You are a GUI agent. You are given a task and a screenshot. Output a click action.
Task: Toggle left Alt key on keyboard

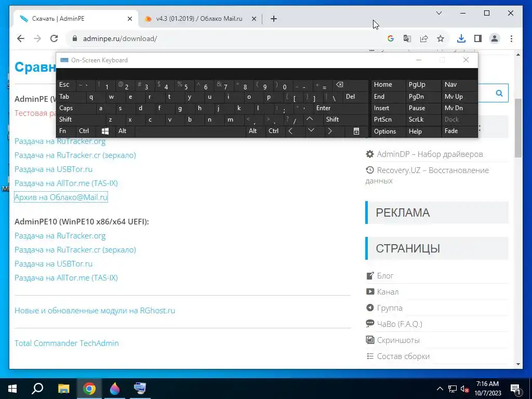125,131
